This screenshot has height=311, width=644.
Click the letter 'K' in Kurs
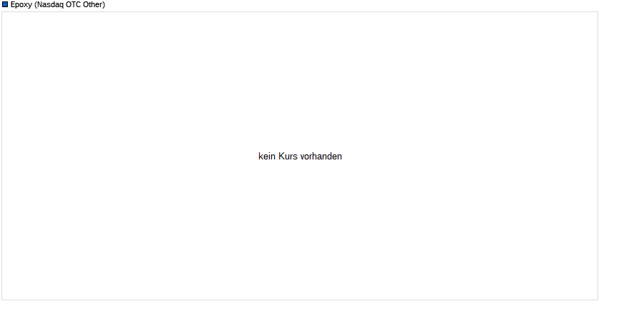[281, 157]
